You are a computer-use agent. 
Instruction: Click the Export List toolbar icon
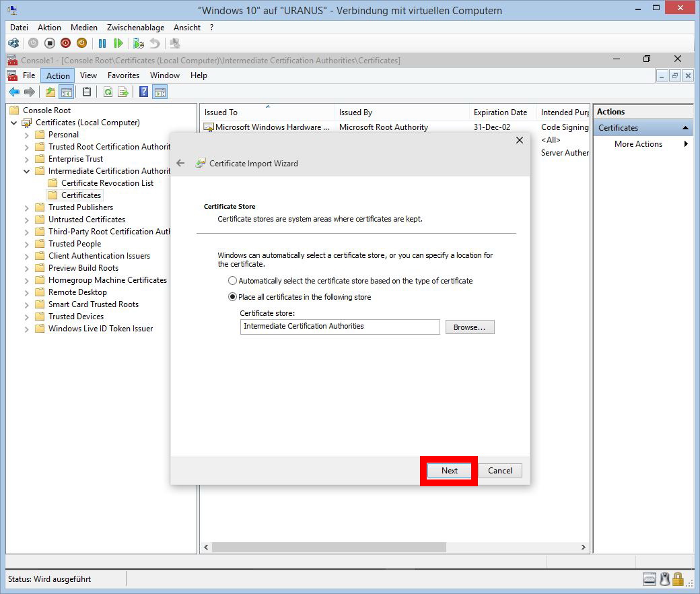pos(123,92)
